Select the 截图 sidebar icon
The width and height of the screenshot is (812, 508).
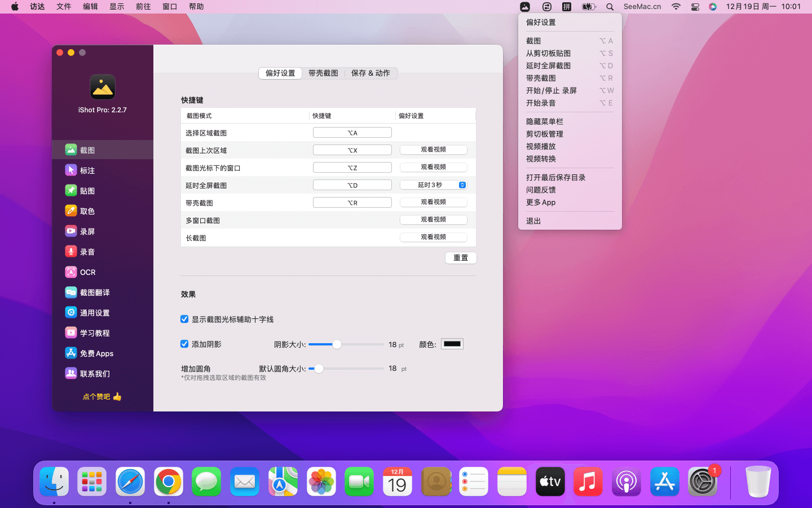[x=70, y=150]
